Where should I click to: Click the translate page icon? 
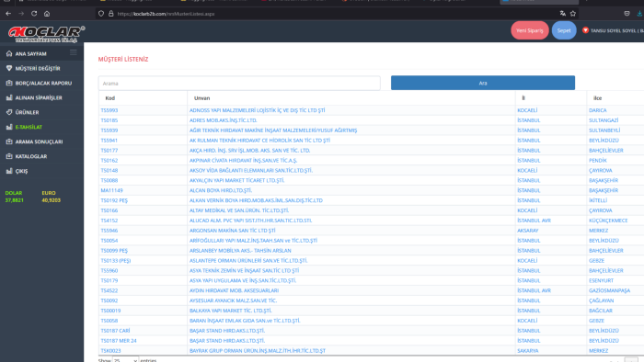[563, 14]
